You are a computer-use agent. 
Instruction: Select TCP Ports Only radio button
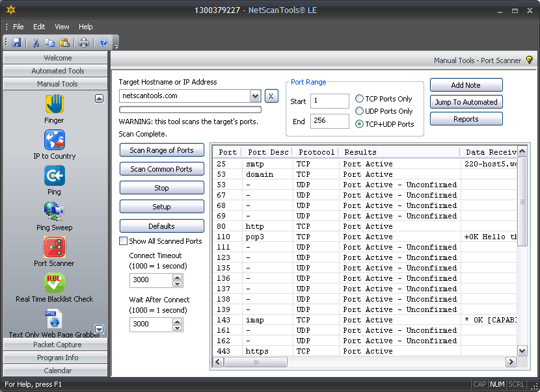pos(359,98)
